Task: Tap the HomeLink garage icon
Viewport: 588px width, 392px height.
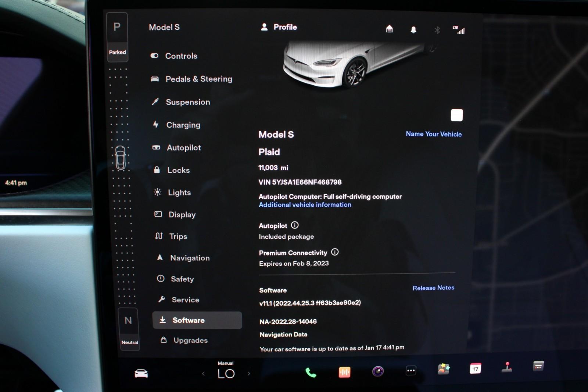Action: click(389, 29)
